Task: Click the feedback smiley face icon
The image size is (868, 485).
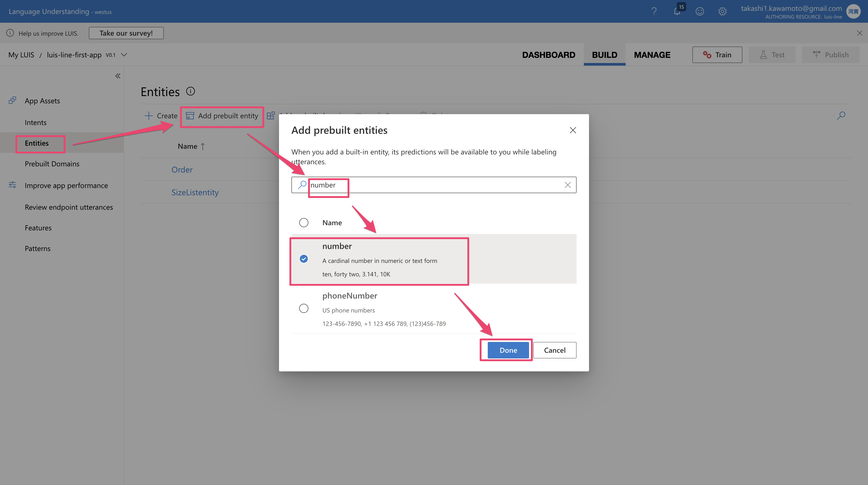Action: click(x=700, y=11)
